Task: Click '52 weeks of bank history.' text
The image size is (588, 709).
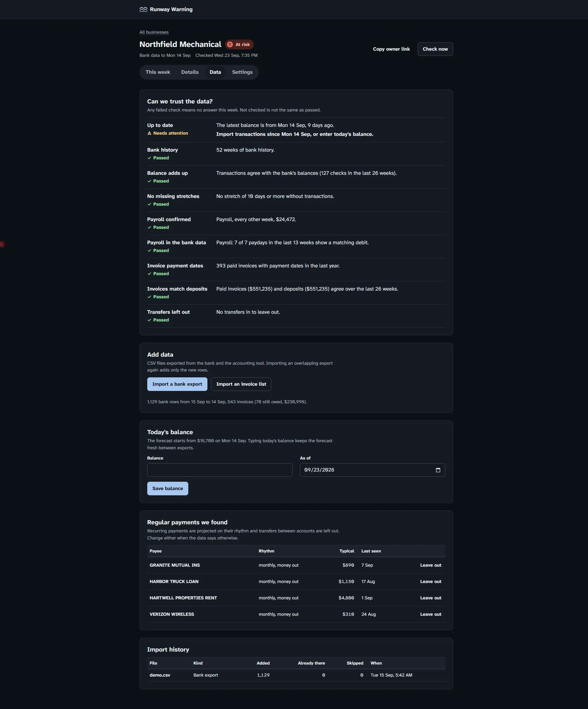Action: [x=245, y=150]
